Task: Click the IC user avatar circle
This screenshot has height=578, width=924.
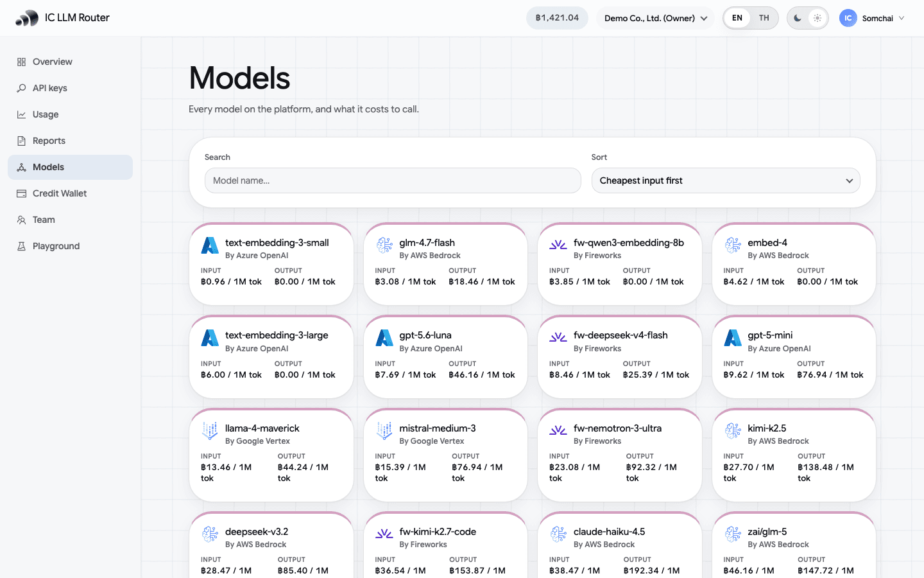Action: [848, 18]
